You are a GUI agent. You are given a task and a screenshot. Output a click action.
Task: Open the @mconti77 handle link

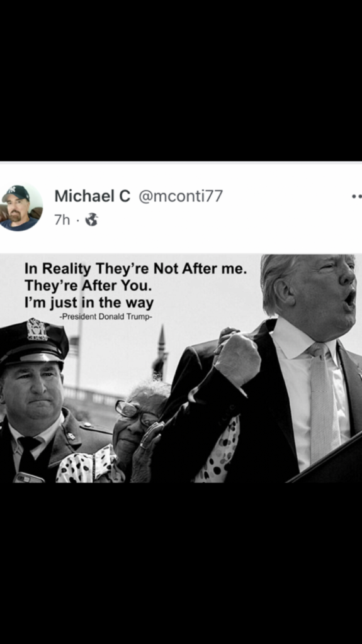point(181,196)
